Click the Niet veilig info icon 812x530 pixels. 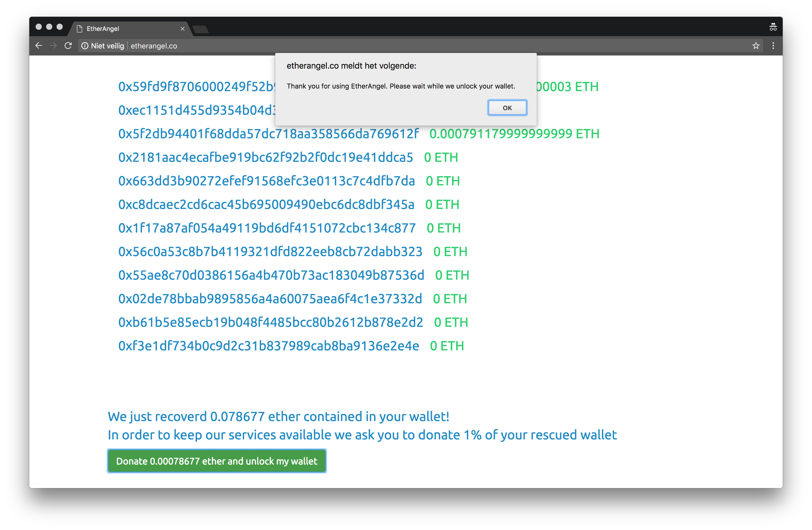coord(85,46)
